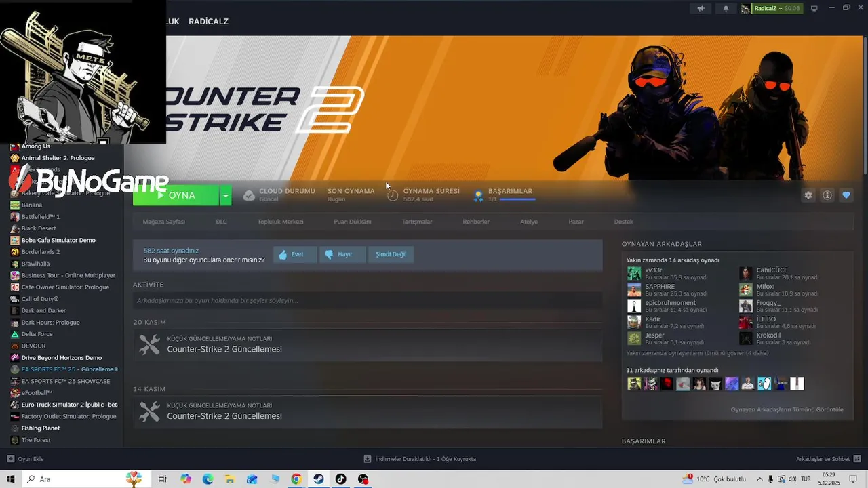Viewport: 868px width, 488px height.
Task: Open the DLC tab
Action: (x=222, y=222)
